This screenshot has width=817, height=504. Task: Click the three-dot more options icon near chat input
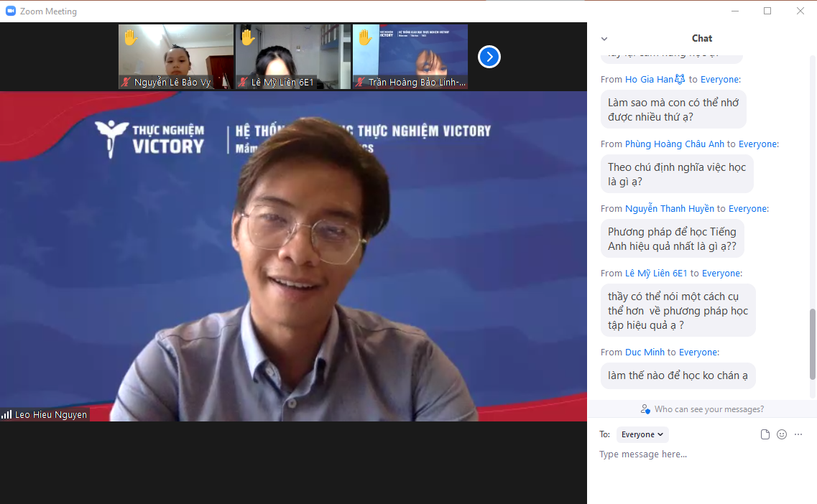tap(798, 434)
